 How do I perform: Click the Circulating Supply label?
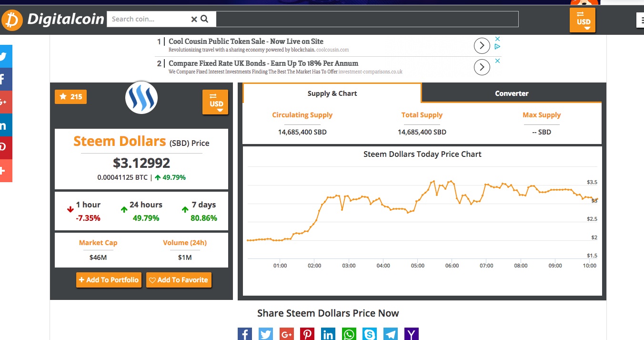click(302, 115)
